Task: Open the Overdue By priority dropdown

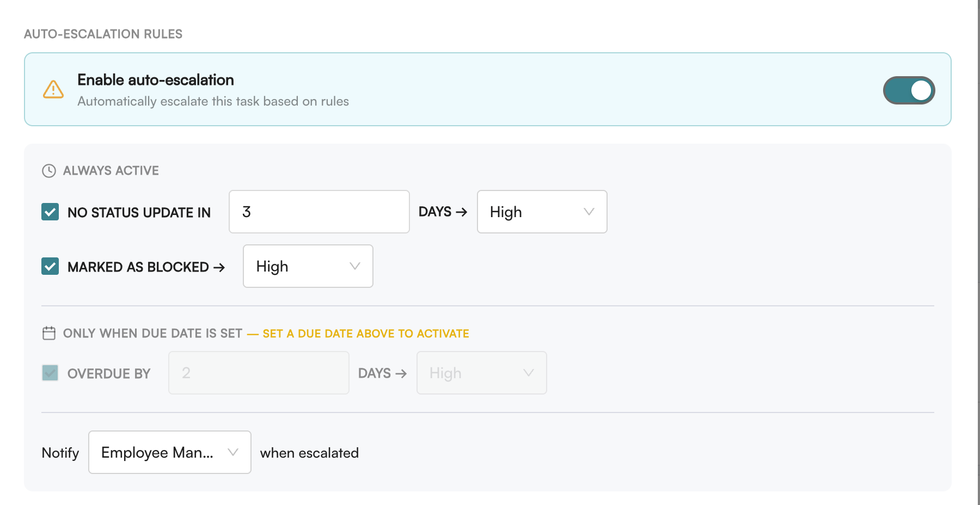Action: [x=481, y=373]
